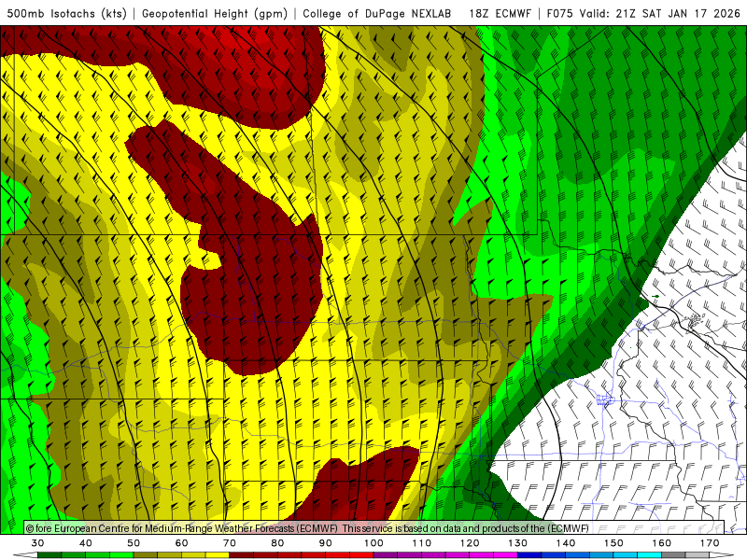Click the '110' legend scale value
Viewport: 747px width, 560px height.
point(422,543)
